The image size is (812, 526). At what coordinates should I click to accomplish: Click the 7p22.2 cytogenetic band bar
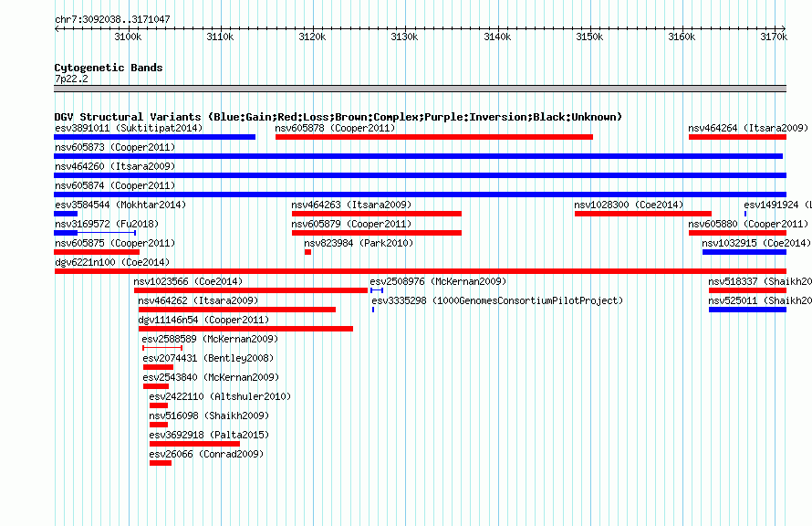pos(420,89)
